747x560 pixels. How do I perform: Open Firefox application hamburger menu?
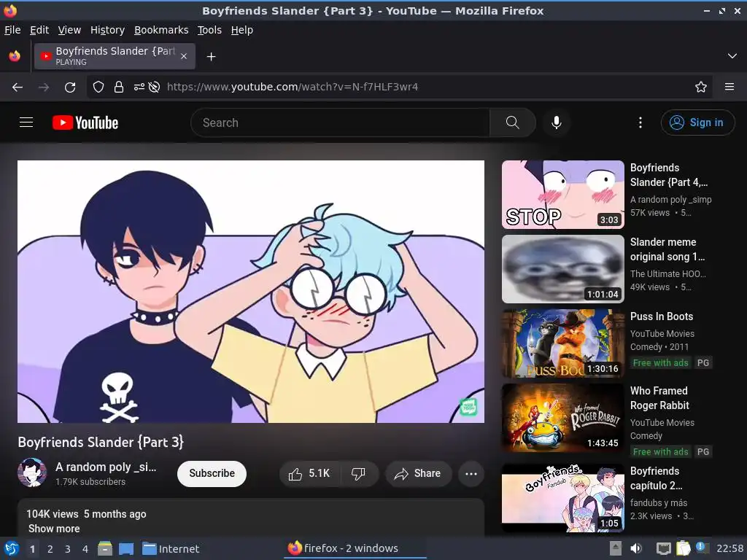[x=729, y=87]
